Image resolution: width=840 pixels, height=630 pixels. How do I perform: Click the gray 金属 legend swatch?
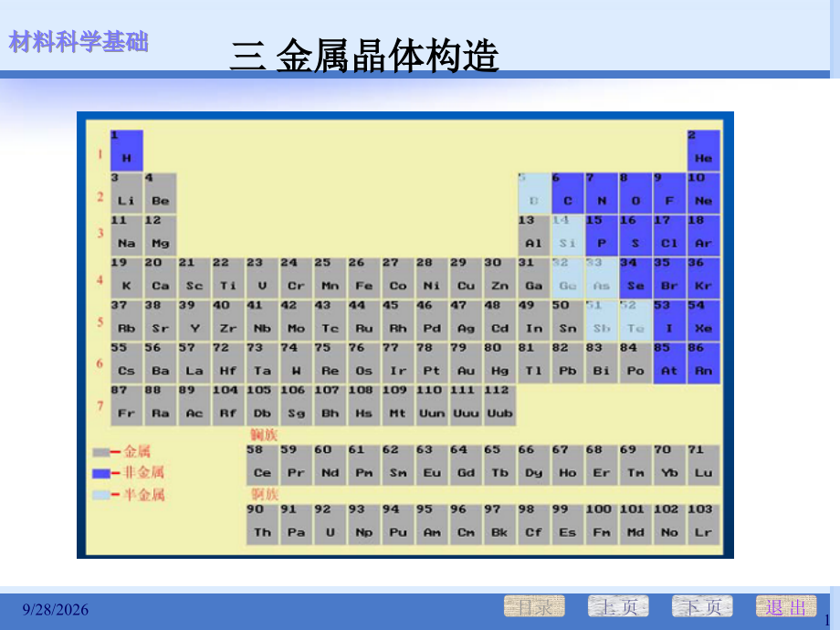(x=100, y=453)
